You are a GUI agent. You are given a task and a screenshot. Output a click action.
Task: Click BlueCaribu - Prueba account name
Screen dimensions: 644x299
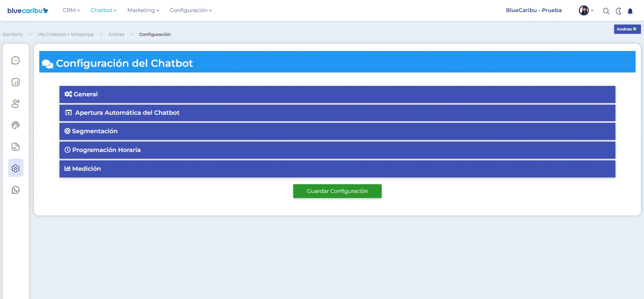(x=534, y=10)
